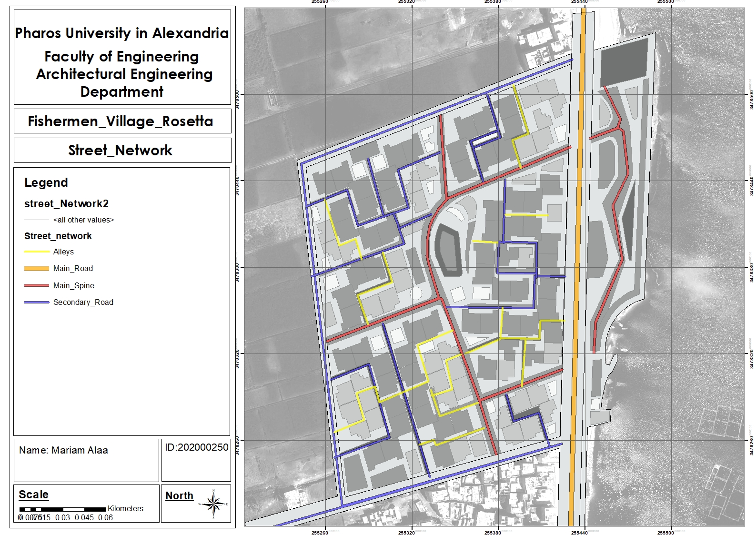
Task: Click the Alleys legend label
Action: click(63, 252)
